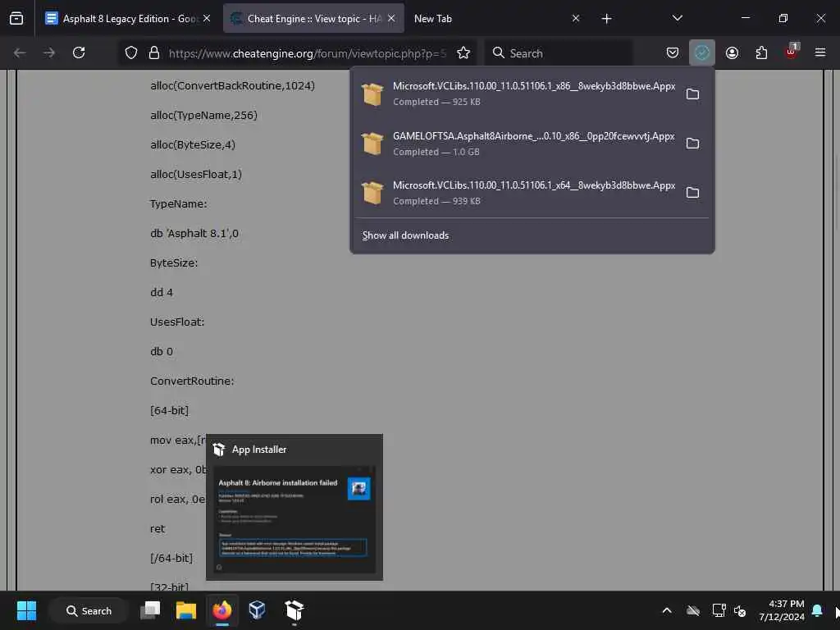Click Show all downloads
The image size is (840, 630).
(405, 235)
